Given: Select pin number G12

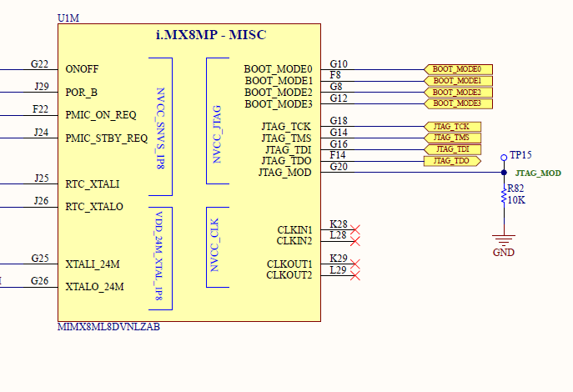Looking at the screenshot, I should pyautogui.click(x=339, y=98).
